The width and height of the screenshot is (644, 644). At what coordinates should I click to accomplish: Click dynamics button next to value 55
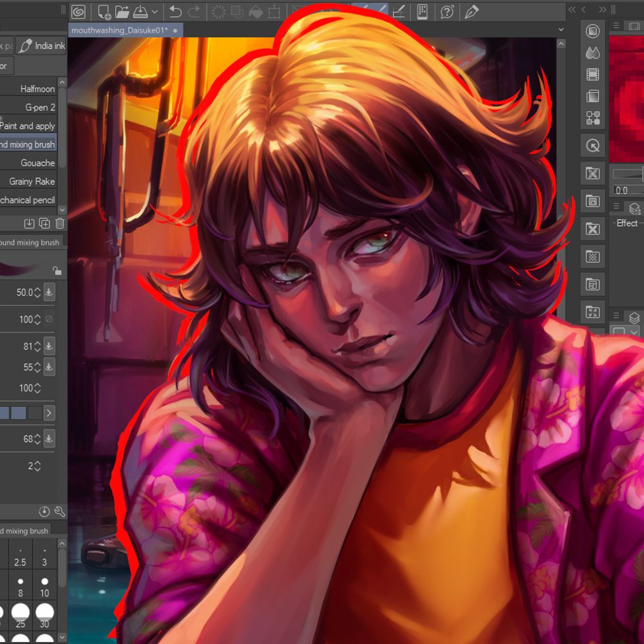[x=49, y=367]
